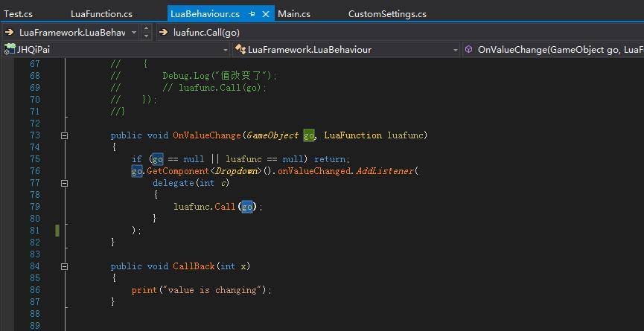Open the CustomSettings.cs tab
The width and height of the screenshot is (644, 331).
pyautogui.click(x=387, y=14)
